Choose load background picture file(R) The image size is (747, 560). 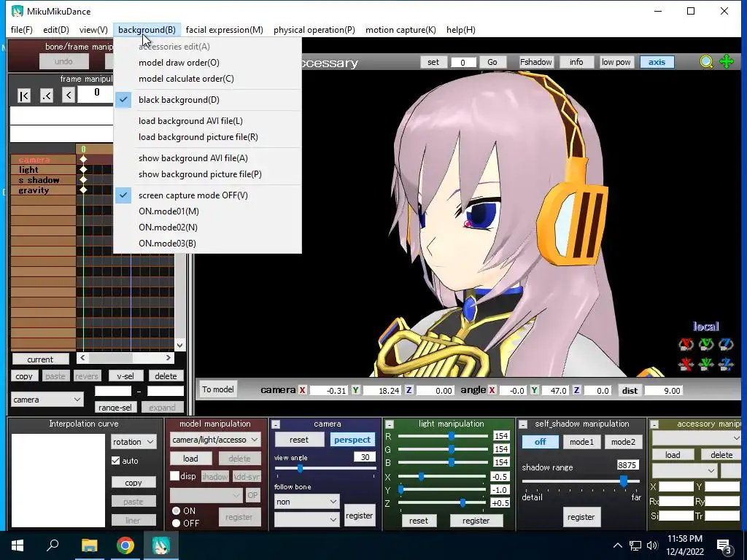(208, 136)
